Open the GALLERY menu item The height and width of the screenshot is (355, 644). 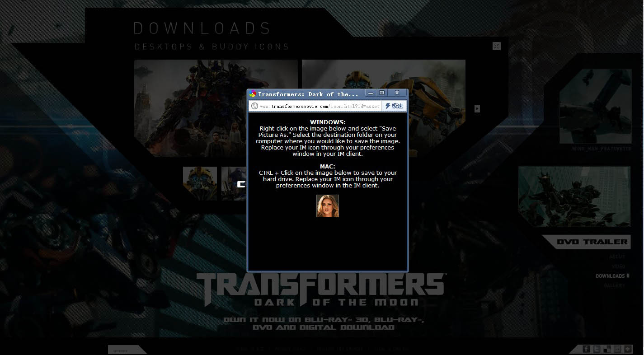pos(614,286)
